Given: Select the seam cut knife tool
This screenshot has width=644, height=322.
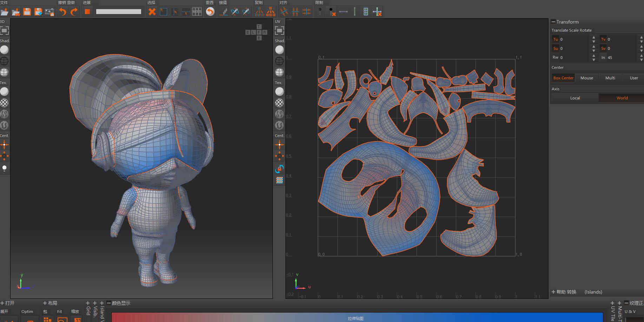Looking at the screenshot, I should tap(223, 12).
